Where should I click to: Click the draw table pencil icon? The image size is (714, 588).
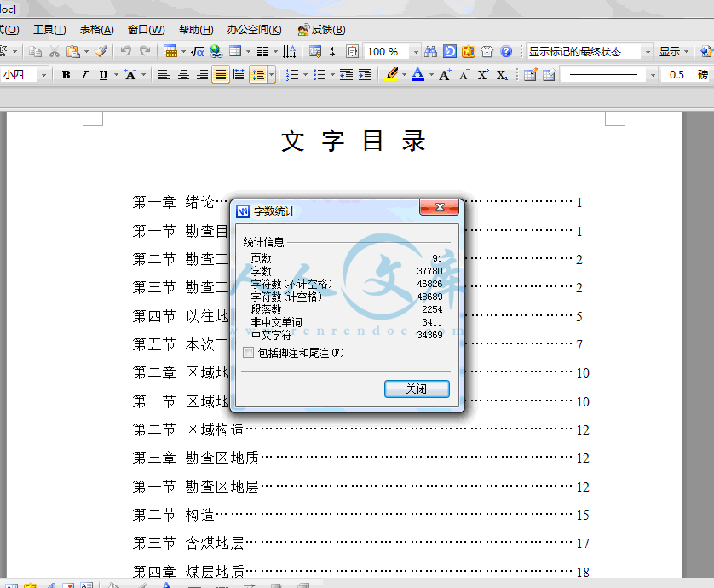(530, 75)
